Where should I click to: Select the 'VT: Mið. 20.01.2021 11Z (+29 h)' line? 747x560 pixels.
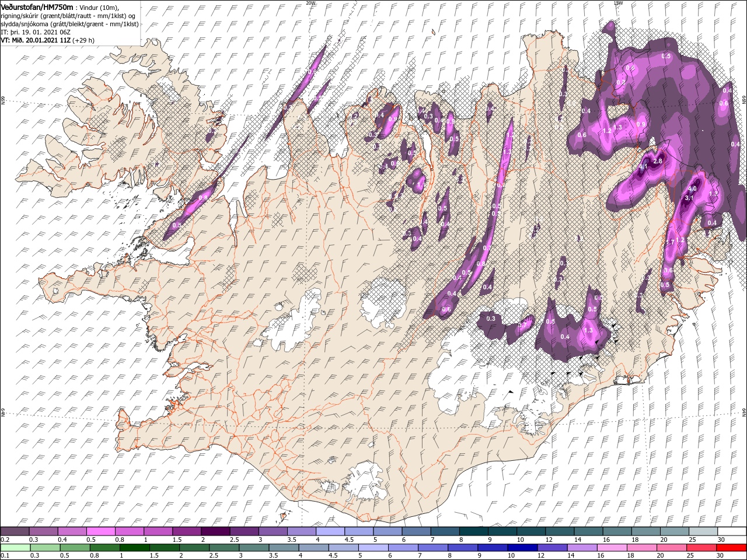[48, 40]
